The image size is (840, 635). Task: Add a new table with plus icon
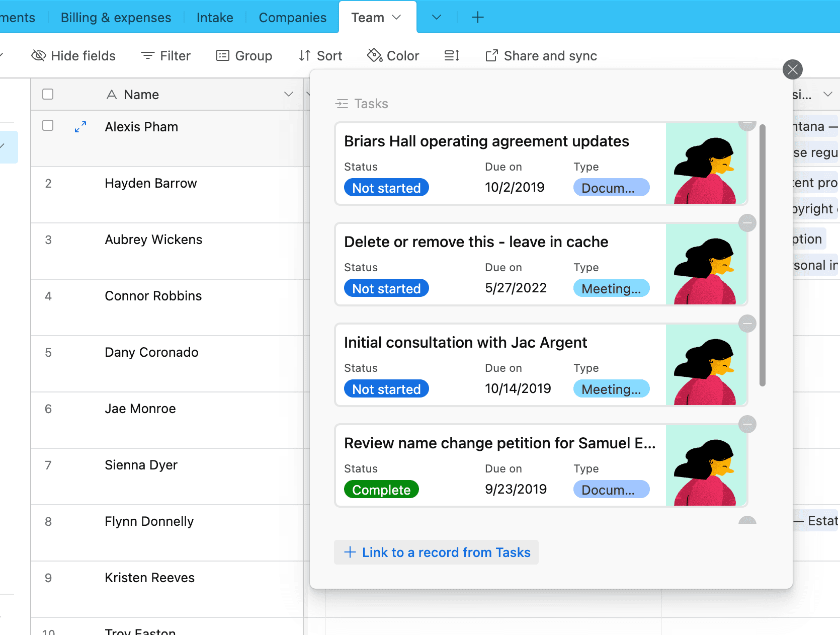478,18
